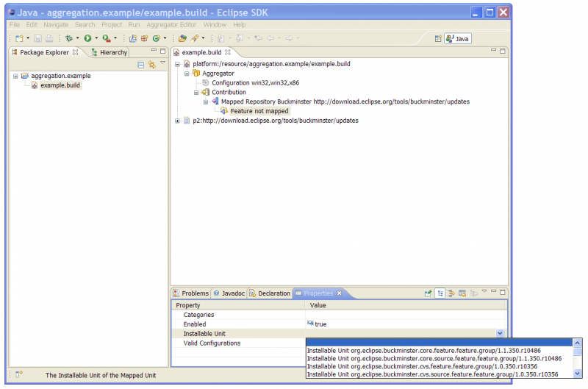Close the example.build editor tab
The height and width of the screenshot is (389, 588).
[x=228, y=52]
